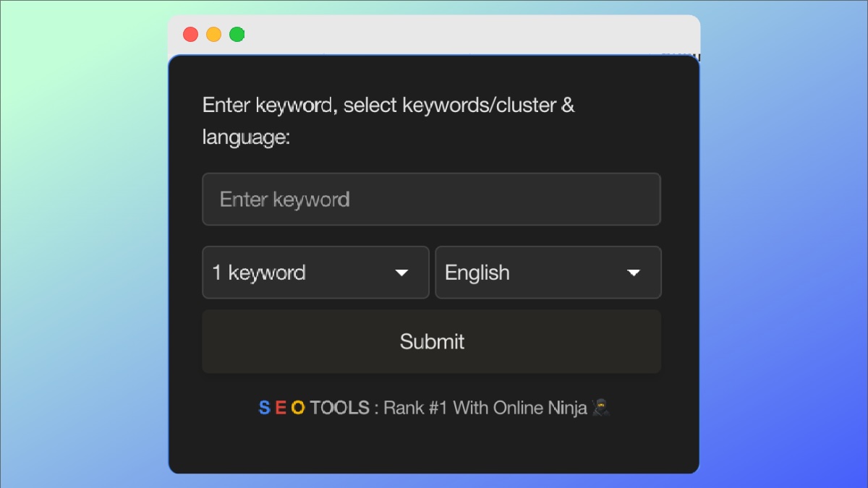Screen dimensions: 868x488
Task: Click the red letter E in the footer
Action: (281, 408)
